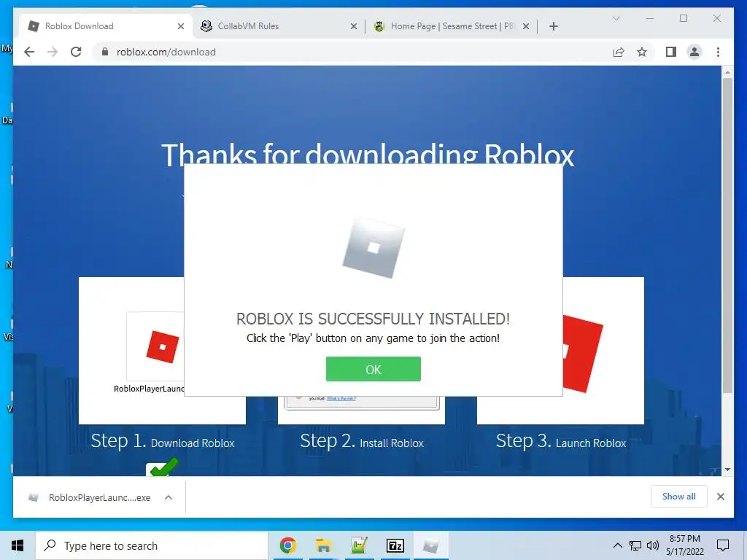Click the network tray icon
Screen dimensions: 747x560
635,545
